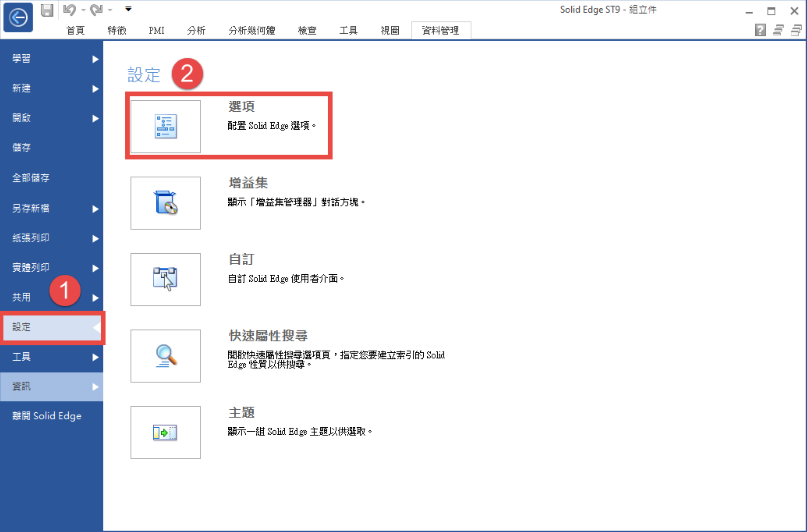Image resolution: width=807 pixels, height=532 pixels.
Task: Open the 另存新檔 sidebar menu entry
Action: click(52, 208)
